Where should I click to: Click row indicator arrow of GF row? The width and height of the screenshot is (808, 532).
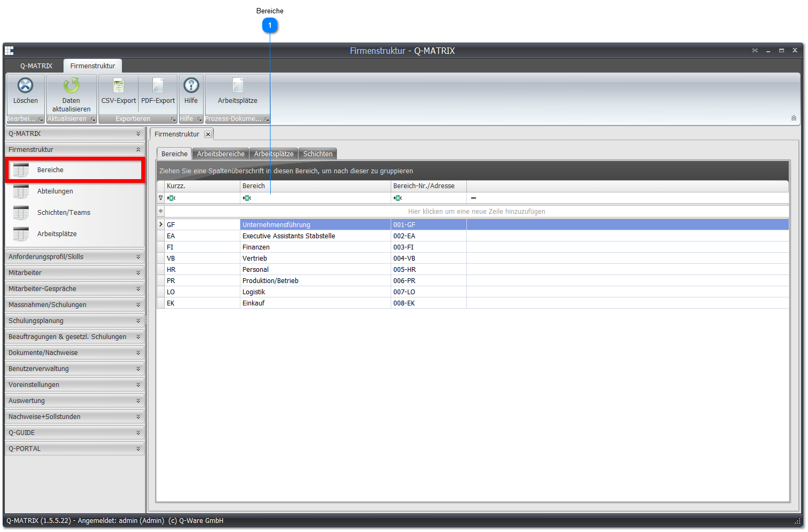coord(160,225)
